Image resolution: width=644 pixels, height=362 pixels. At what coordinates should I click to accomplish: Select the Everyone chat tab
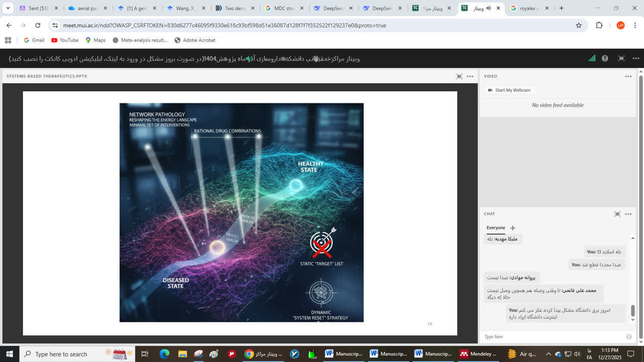click(496, 228)
